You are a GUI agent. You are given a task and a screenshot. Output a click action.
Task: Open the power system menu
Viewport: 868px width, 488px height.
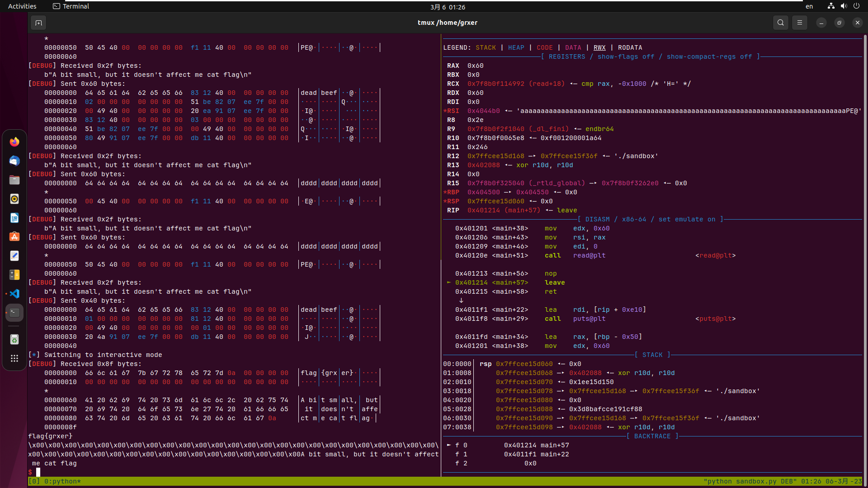coord(856,6)
